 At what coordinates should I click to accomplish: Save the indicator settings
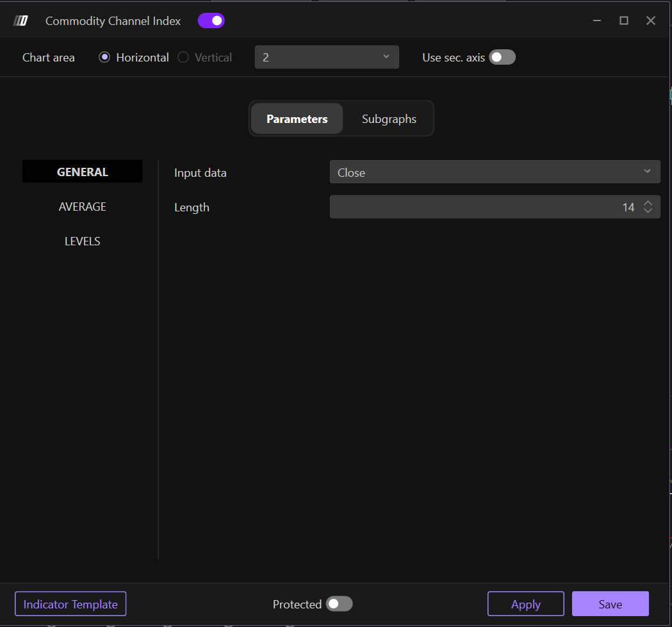click(x=610, y=604)
